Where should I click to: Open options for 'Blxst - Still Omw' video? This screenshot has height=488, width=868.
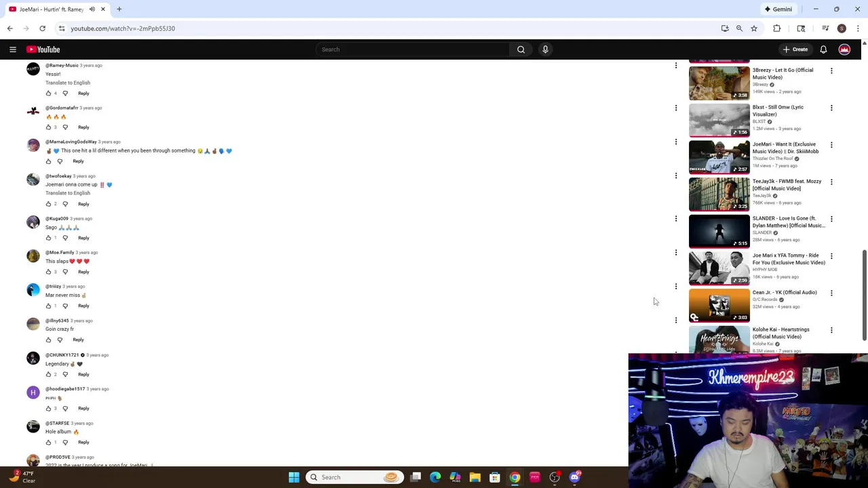point(831,108)
